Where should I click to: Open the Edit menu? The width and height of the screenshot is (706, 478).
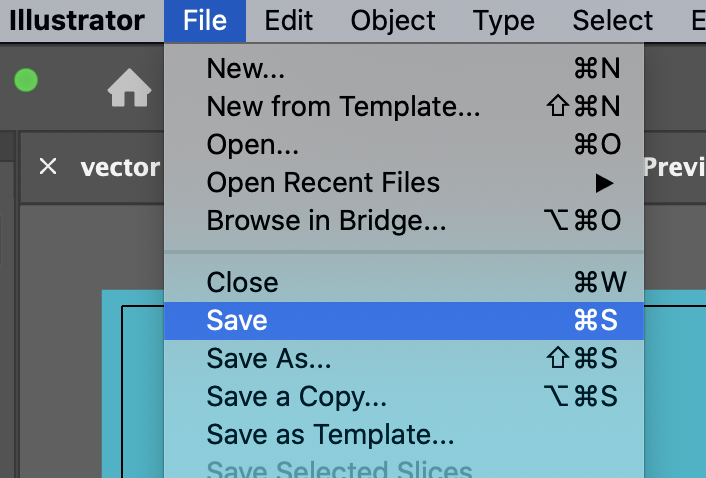288,21
